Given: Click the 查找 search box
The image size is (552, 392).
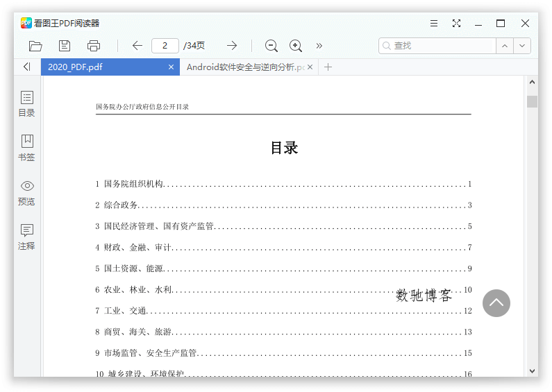Looking at the screenshot, I should 437,46.
